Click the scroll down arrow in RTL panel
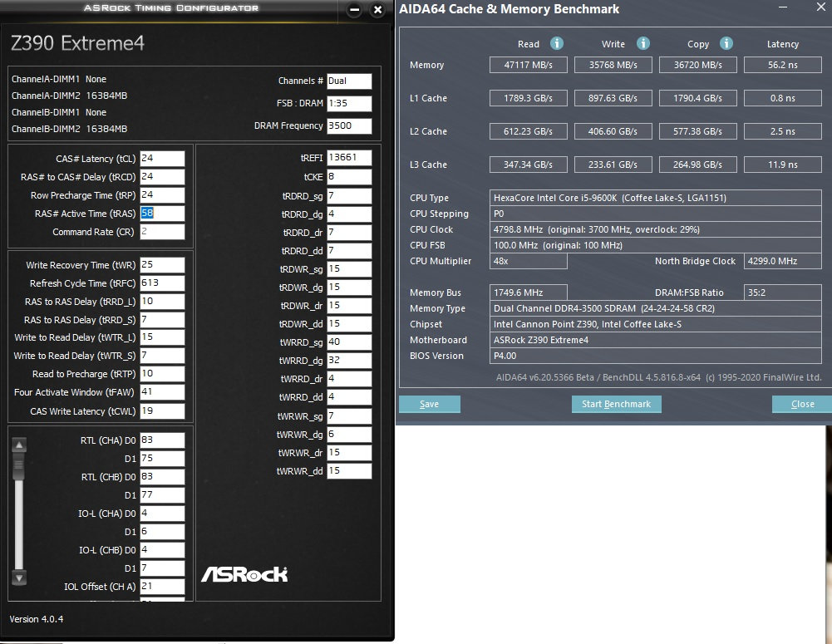This screenshot has height=644, width=832. point(19,578)
